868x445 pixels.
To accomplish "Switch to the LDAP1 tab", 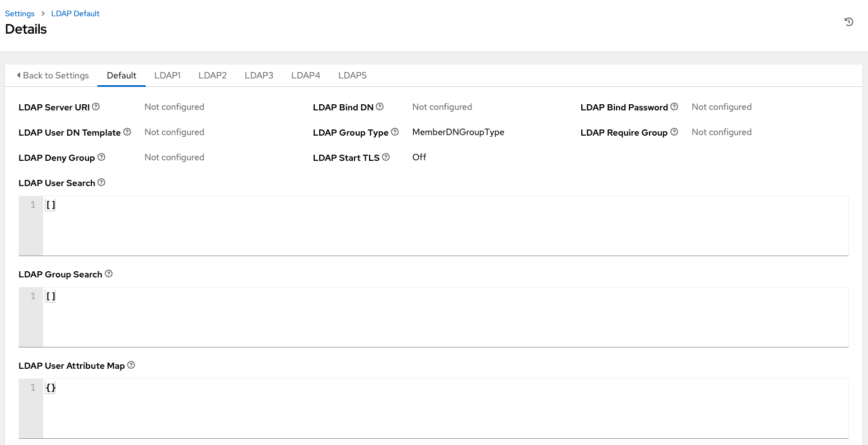I will point(167,75).
